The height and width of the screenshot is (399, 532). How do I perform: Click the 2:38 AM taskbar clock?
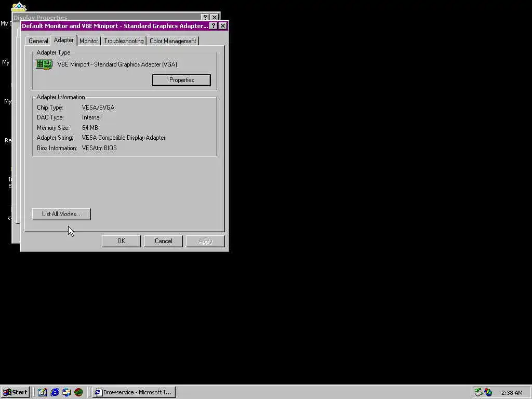click(x=512, y=393)
